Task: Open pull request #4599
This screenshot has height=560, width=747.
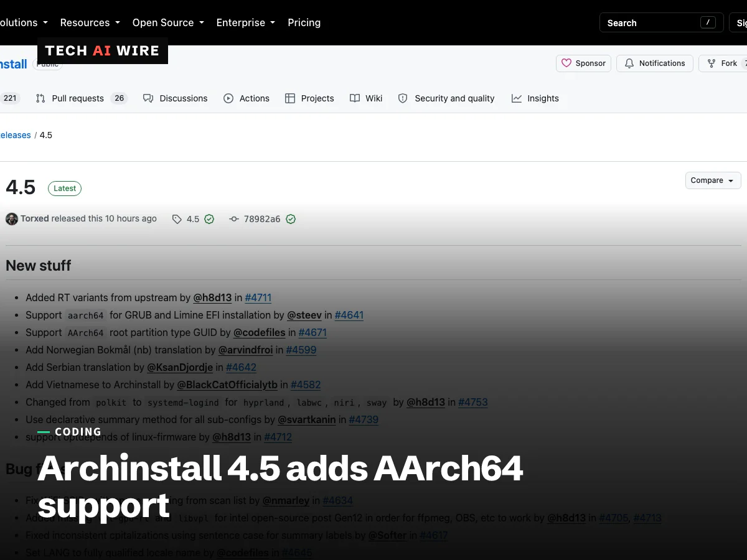Action: pyautogui.click(x=301, y=350)
